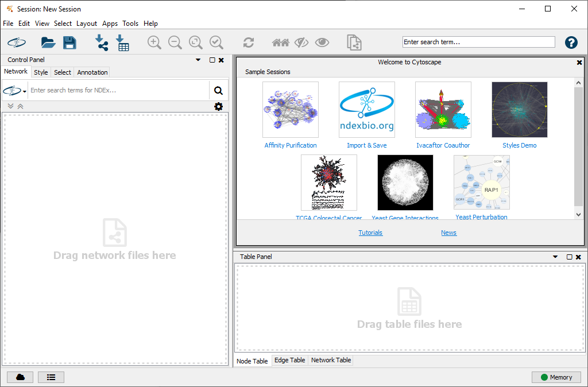Float the Control Panel window
Screen dimensions: 588x387
pyautogui.click(x=212, y=60)
